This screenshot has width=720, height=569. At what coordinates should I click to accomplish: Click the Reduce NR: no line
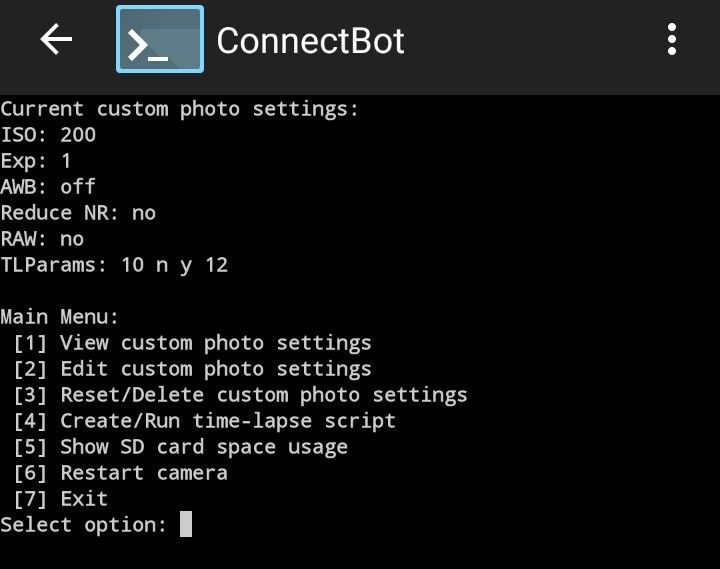tap(79, 213)
